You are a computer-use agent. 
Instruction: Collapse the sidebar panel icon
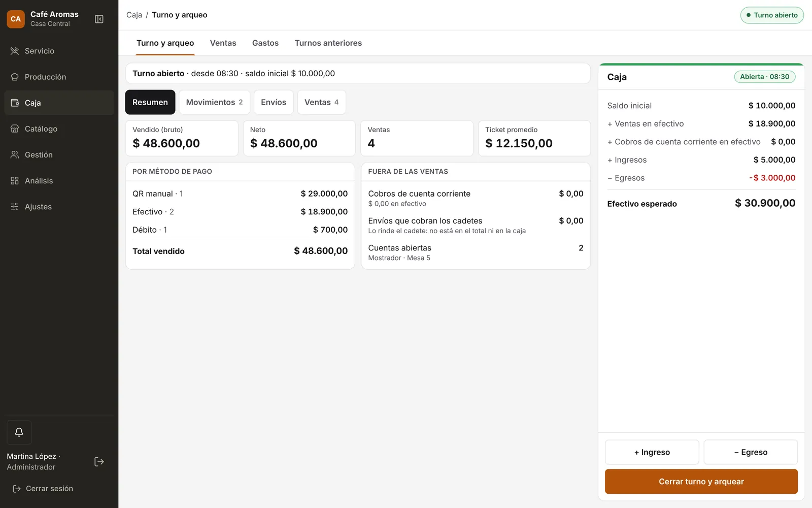99,19
